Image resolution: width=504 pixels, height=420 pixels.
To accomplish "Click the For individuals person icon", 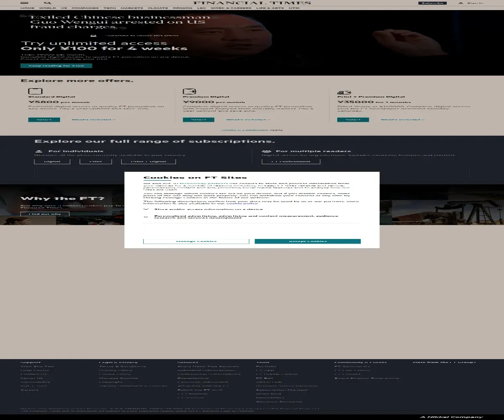I will tap(39, 151).
